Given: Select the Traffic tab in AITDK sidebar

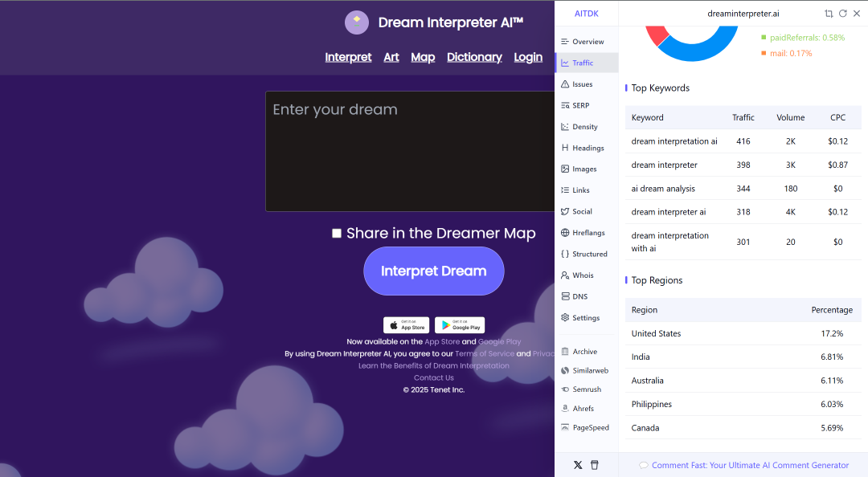Looking at the screenshot, I should 586,63.
